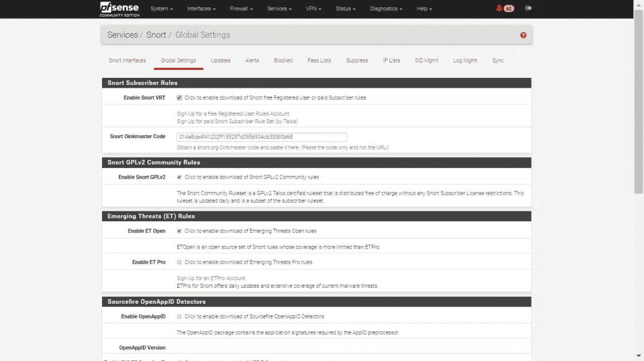Go to the Suppress tab

pos(357,60)
